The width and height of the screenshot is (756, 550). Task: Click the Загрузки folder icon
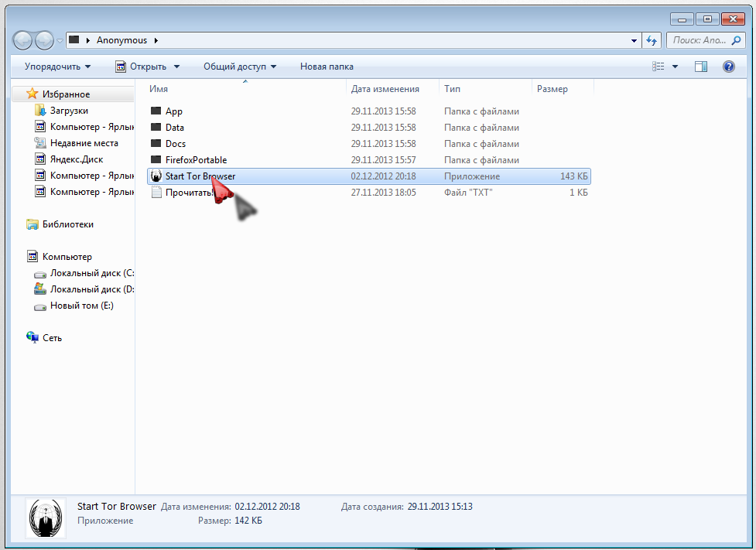(x=40, y=110)
